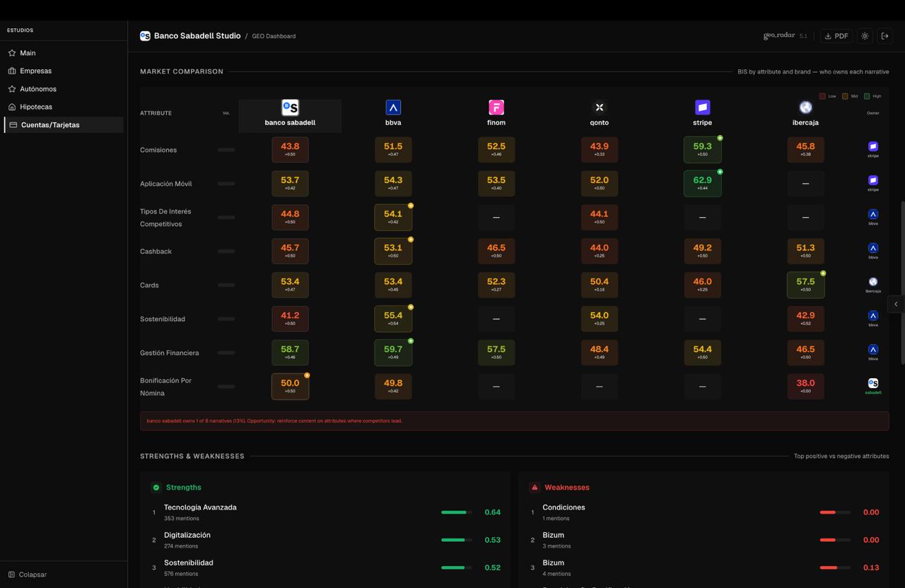
Task: Click the logout icon in header
Action: (x=884, y=36)
